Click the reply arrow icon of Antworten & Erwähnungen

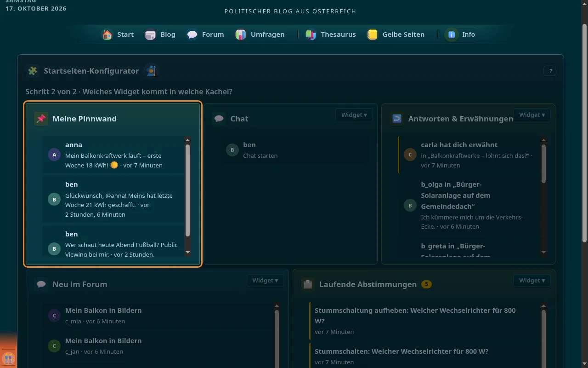point(397,119)
